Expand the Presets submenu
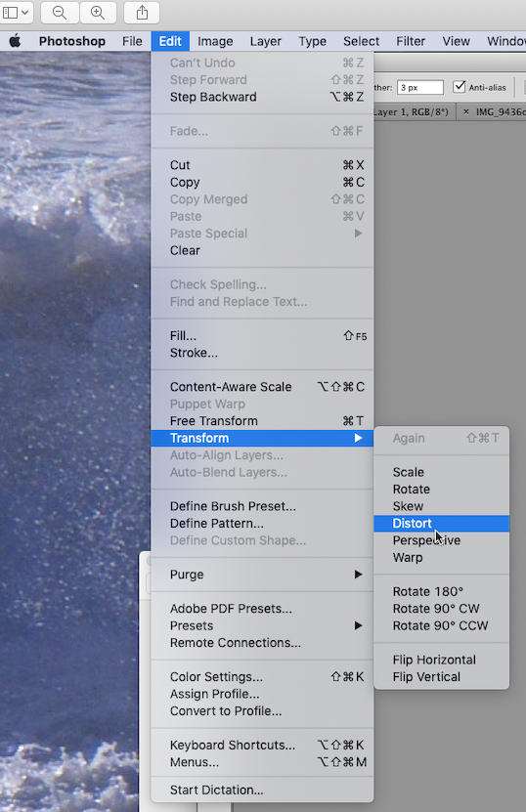Viewport: 526px width, 812px height. click(262, 625)
